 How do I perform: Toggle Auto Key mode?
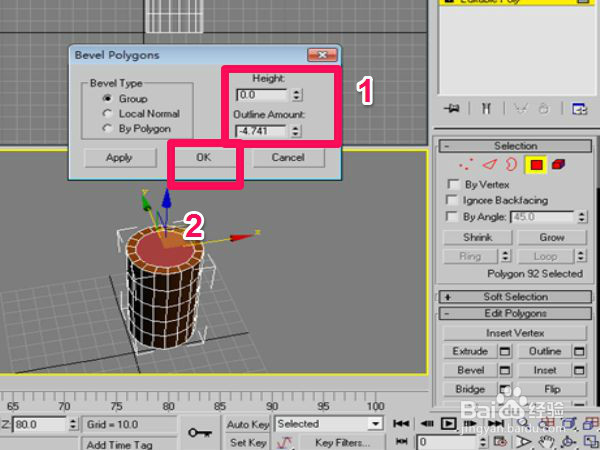(x=248, y=424)
